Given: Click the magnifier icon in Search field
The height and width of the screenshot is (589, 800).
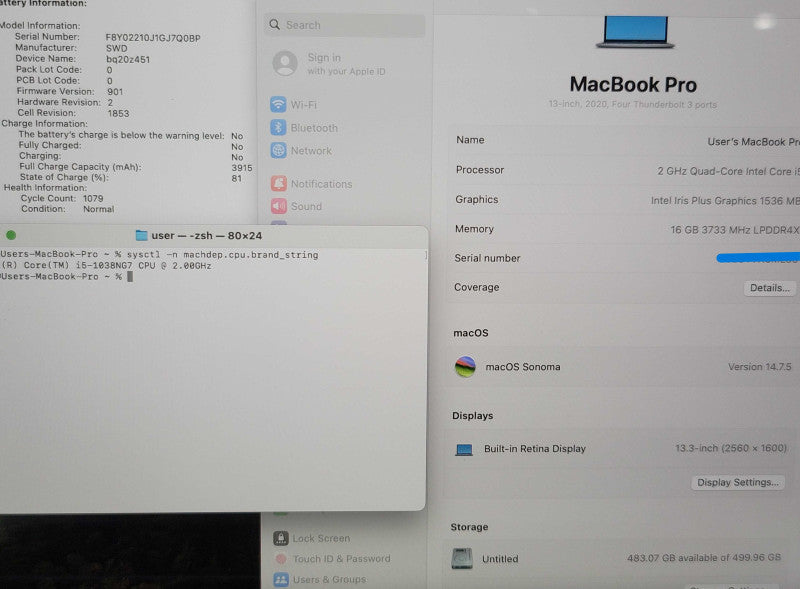Looking at the screenshot, I should pos(274,24).
